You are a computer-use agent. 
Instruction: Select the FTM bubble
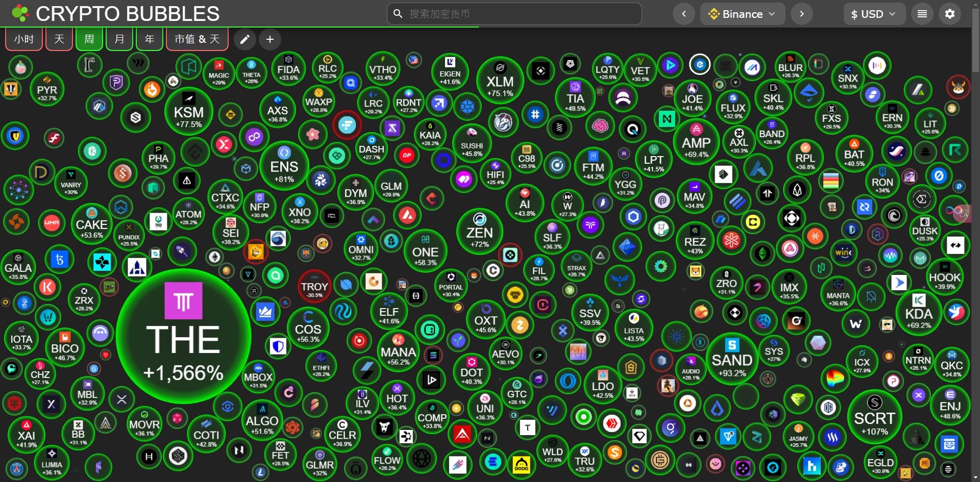[593, 166]
